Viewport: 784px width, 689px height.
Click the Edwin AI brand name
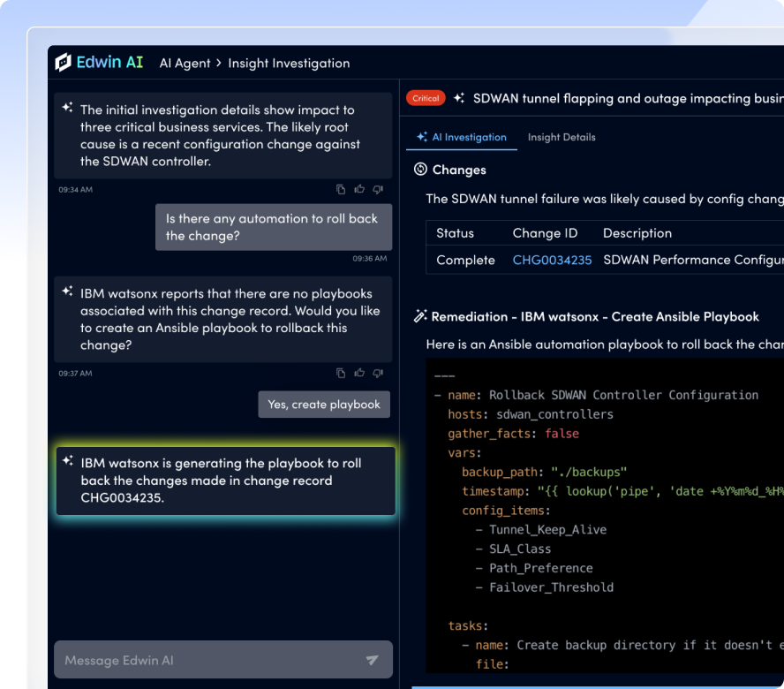(x=109, y=63)
